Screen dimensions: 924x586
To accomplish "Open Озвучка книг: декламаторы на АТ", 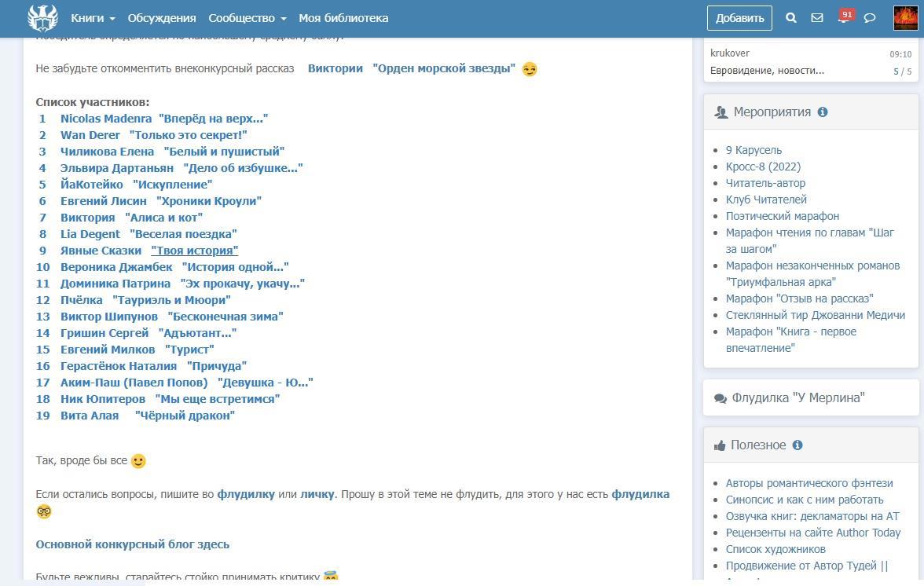I will [x=812, y=516].
